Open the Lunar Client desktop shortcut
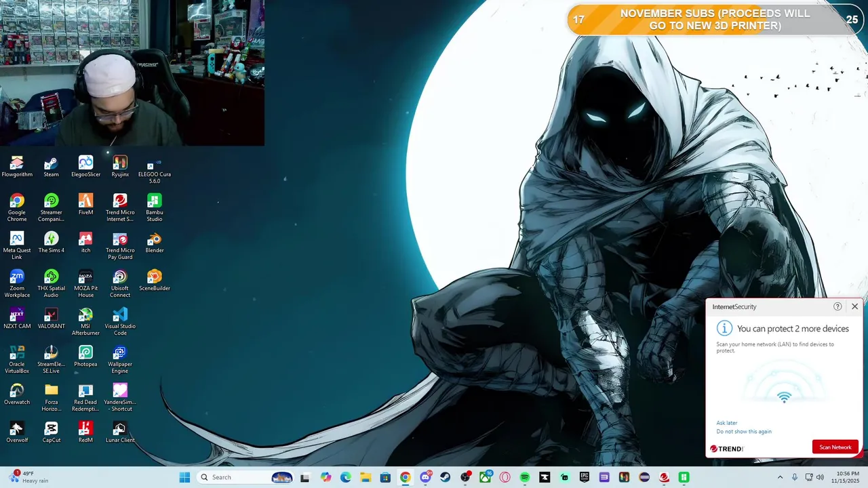This screenshot has width=868, height=488. (120, 432)
